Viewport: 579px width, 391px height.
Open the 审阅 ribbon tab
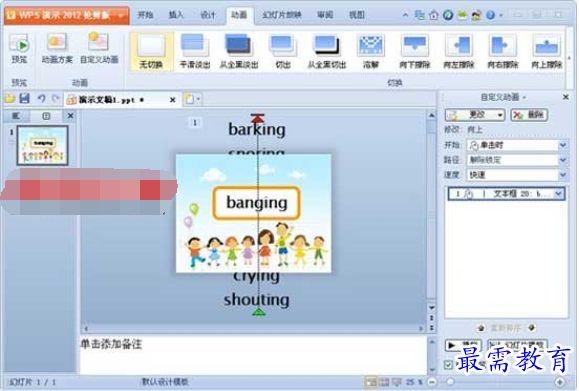(325, 15)
